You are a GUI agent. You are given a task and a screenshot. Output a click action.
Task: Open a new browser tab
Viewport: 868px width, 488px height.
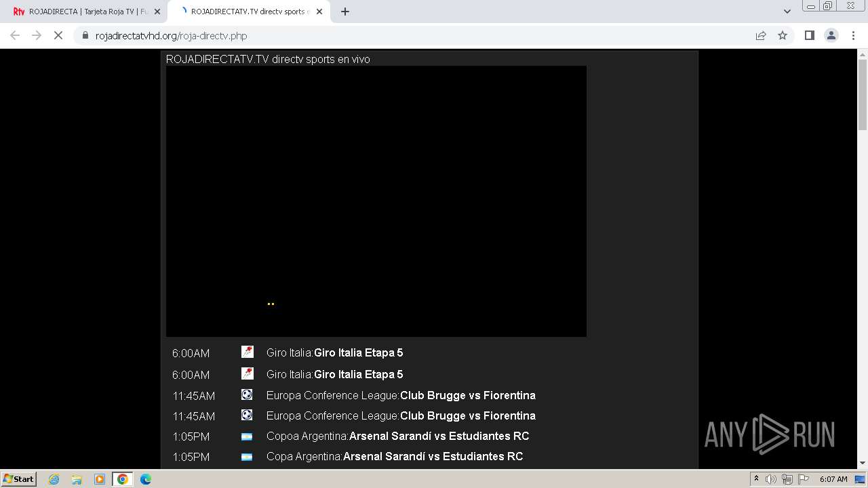(x=345, y=12)
